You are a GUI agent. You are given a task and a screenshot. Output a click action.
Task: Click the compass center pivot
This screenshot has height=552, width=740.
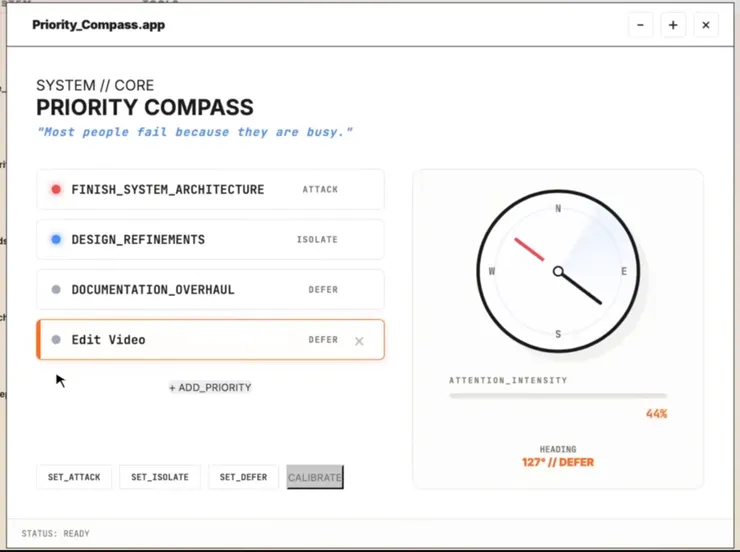click(x=558, y=272)
